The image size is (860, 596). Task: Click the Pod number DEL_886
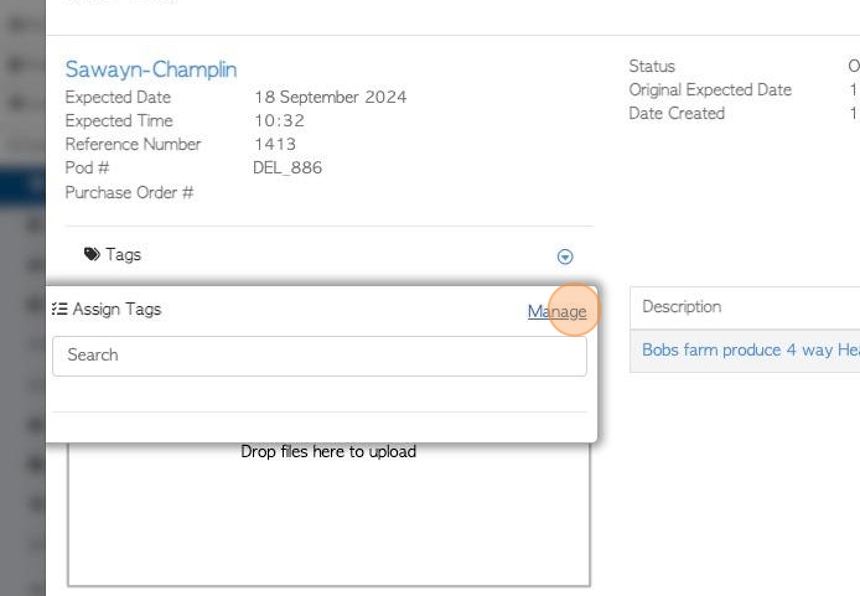point(287,168)
